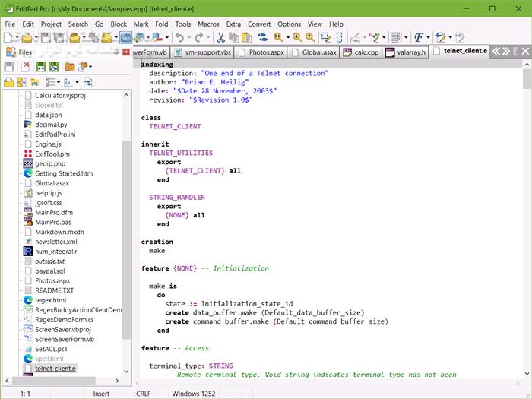Click the New File icon in toolbar

pyautogui.click(x=8, y=37)
